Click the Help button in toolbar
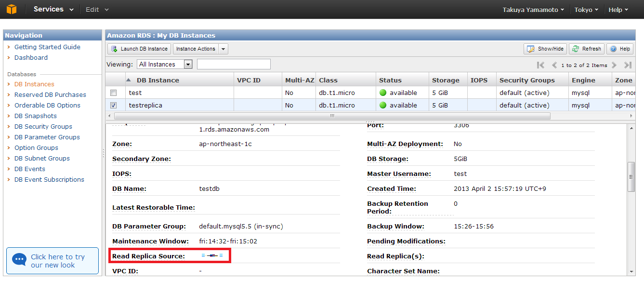The height and width of the screenshot is (281, 644). 620,49
